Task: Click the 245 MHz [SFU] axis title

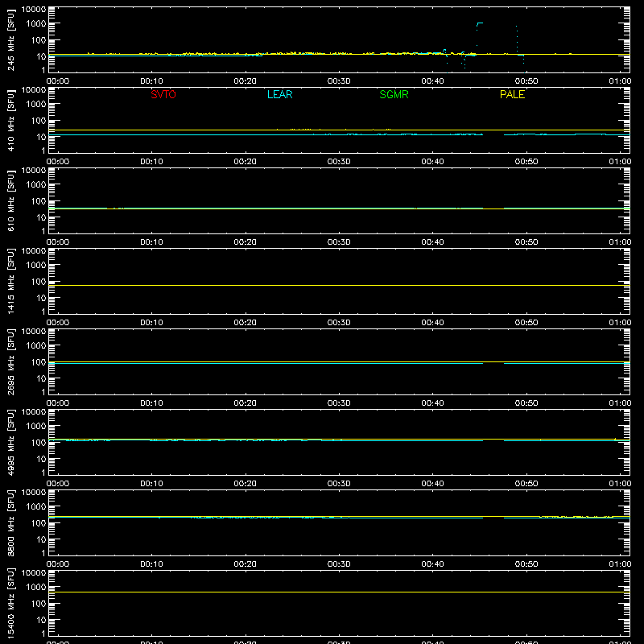Action: (11, 39)
